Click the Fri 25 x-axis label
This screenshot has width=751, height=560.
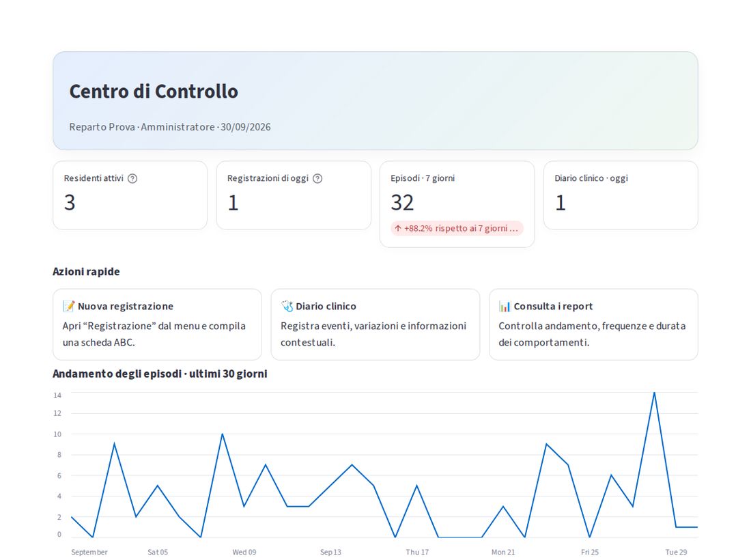coord(590,552)
